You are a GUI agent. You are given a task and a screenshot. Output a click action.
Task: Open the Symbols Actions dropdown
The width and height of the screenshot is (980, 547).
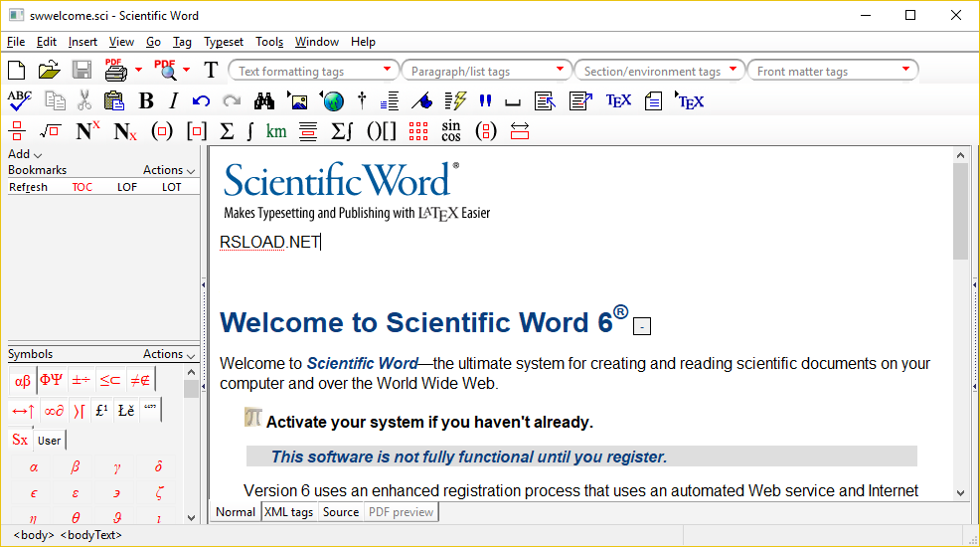click(x=169, y=354)
